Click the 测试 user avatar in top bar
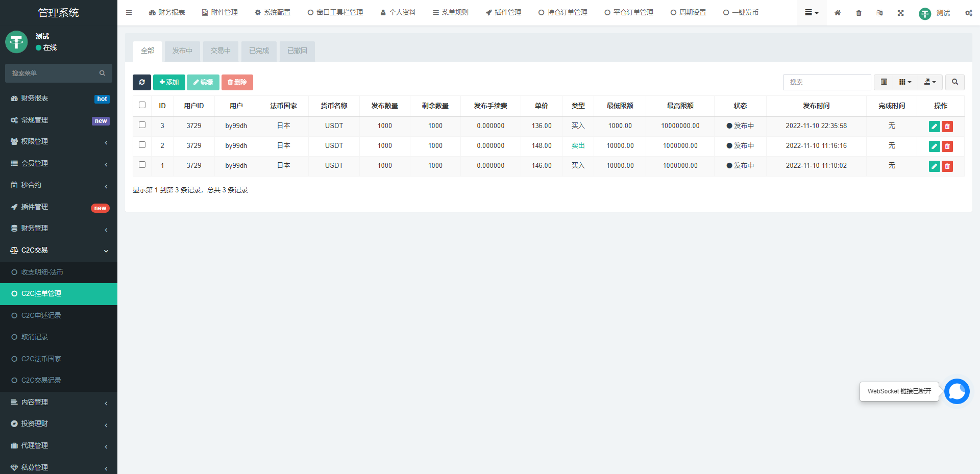The height and width of the screenshot is (474, 980). (x=925, y=13)
